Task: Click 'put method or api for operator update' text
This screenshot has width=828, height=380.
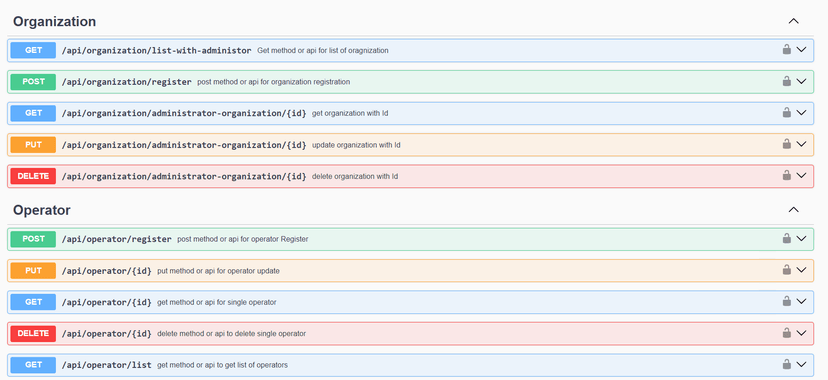Action: (x=219, y=271)
